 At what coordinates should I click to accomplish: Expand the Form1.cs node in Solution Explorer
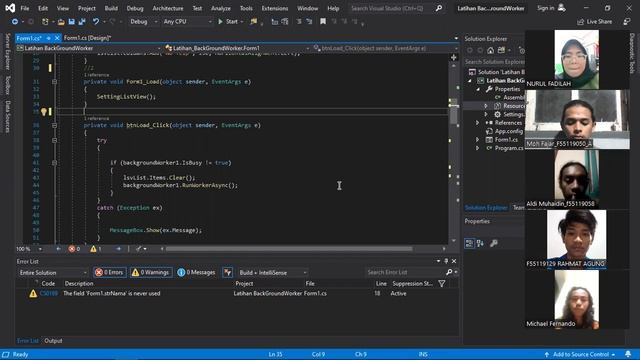coord(477,140)
